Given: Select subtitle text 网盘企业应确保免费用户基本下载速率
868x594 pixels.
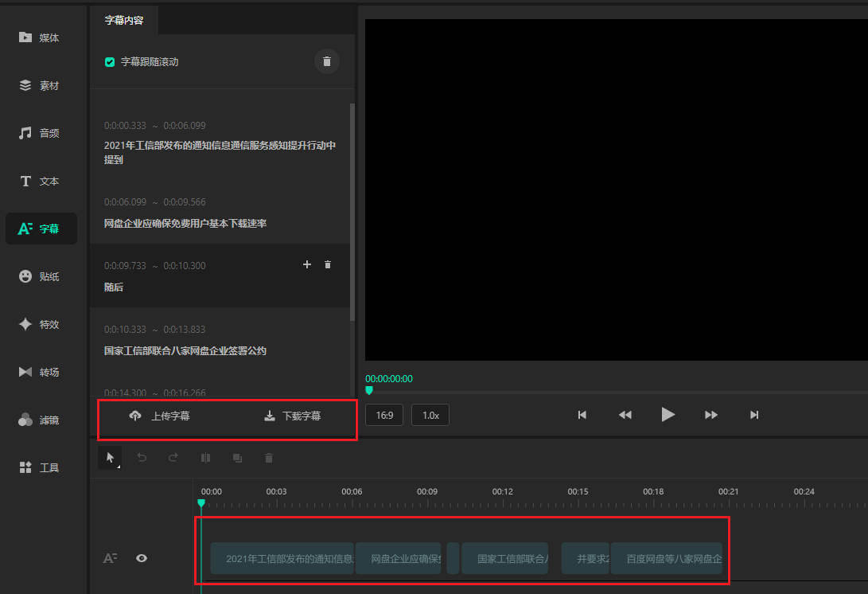Looking at the screenshot, I should click(185, 223).
